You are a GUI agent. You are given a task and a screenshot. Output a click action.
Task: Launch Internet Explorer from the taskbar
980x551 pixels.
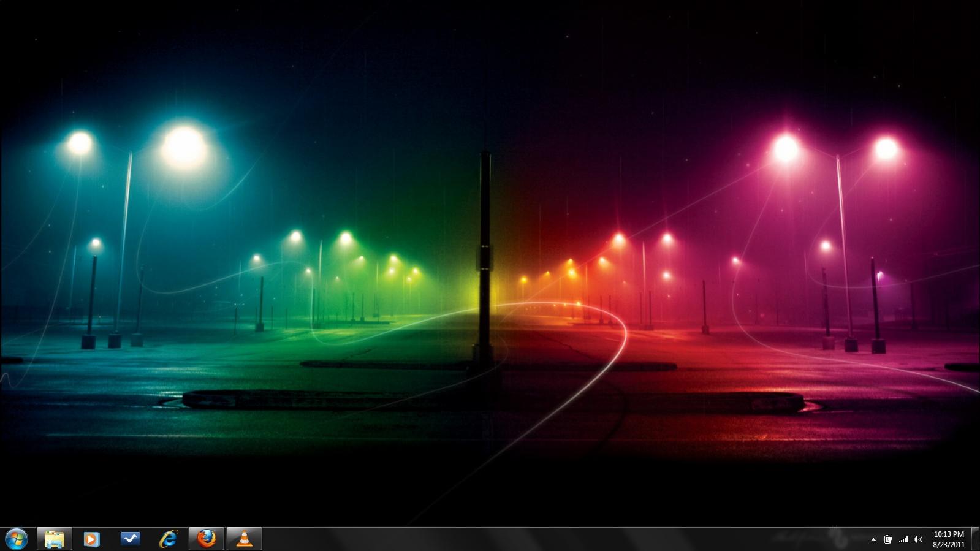[x=168, y=539]
